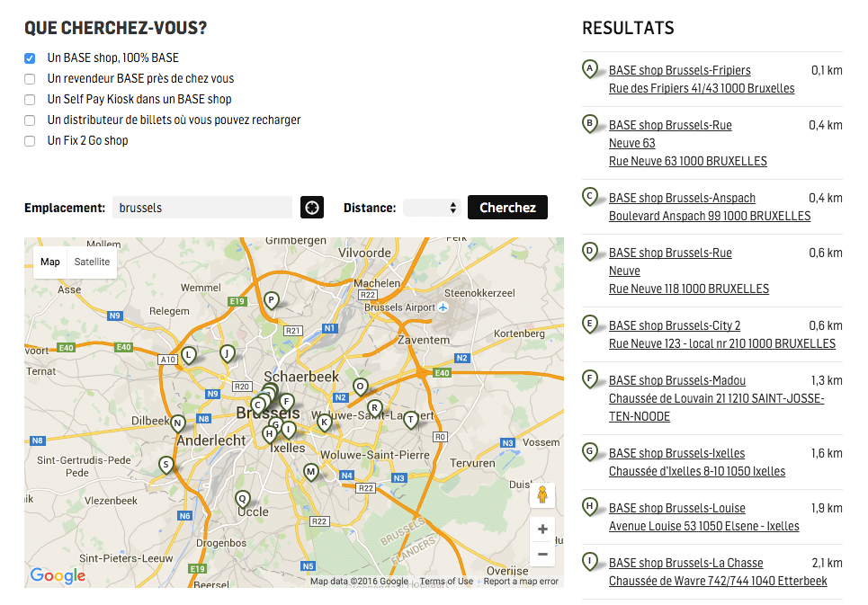Image resolution: width=868 pixels, height=605 pixels.
Task: Click map marker M near Woluwe-Saint-Pierre
Action: click(x=311, y=473)
